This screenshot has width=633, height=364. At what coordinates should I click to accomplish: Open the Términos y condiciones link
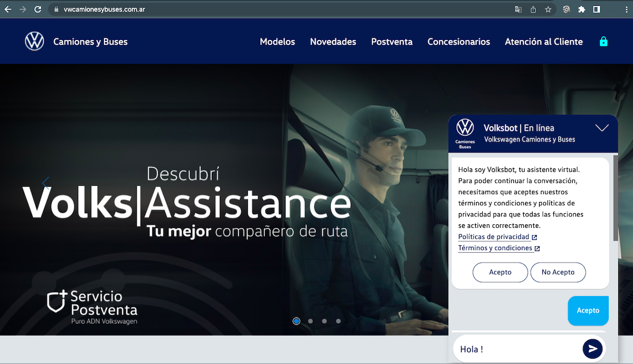pos(496,247)
